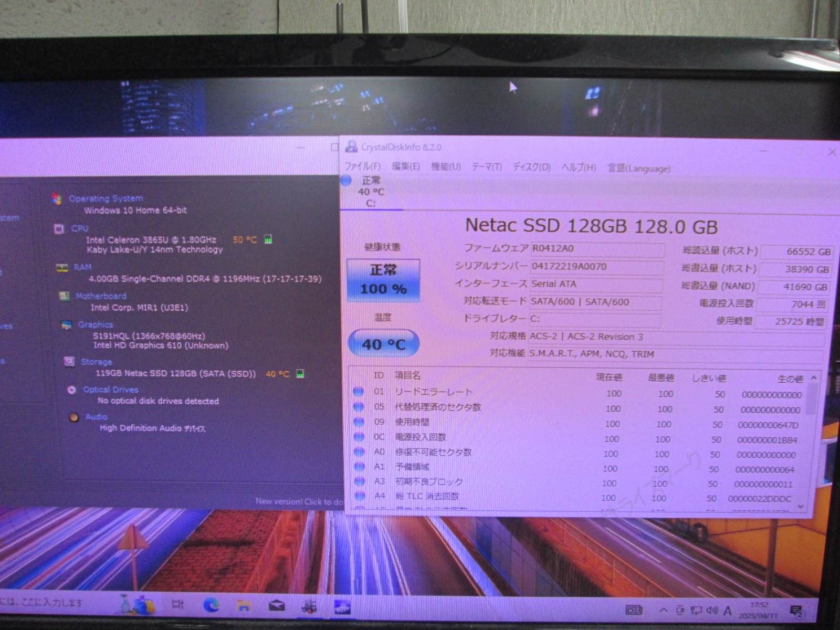
Task: Click the New version notice in Speccy
Action: pyautogui.click(x=298, y=502)
